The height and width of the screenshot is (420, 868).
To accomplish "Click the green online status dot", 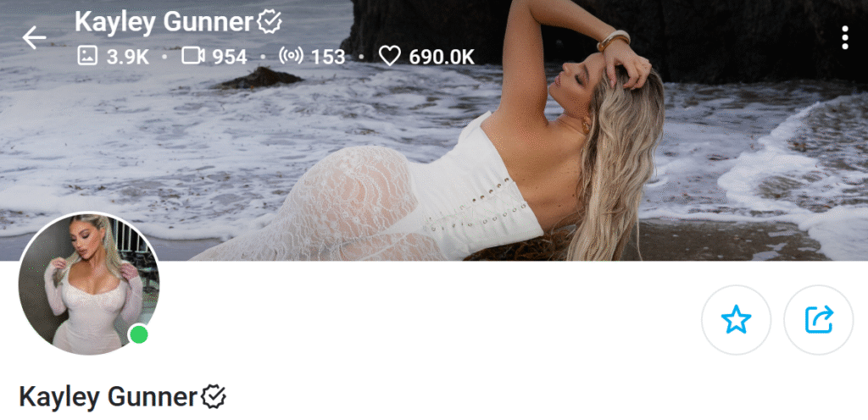I will tap(138, 334).
